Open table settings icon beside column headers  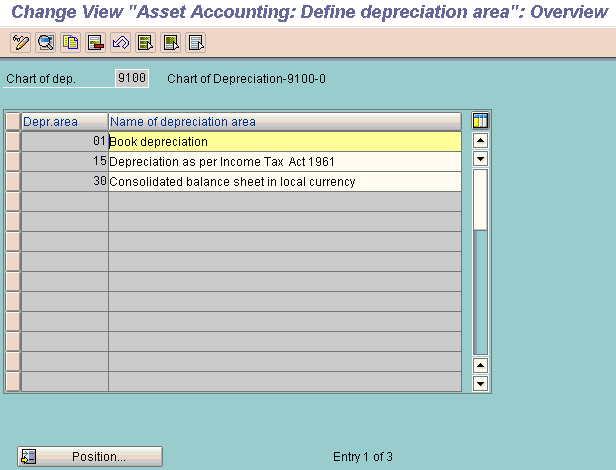[x=480, y=121]
